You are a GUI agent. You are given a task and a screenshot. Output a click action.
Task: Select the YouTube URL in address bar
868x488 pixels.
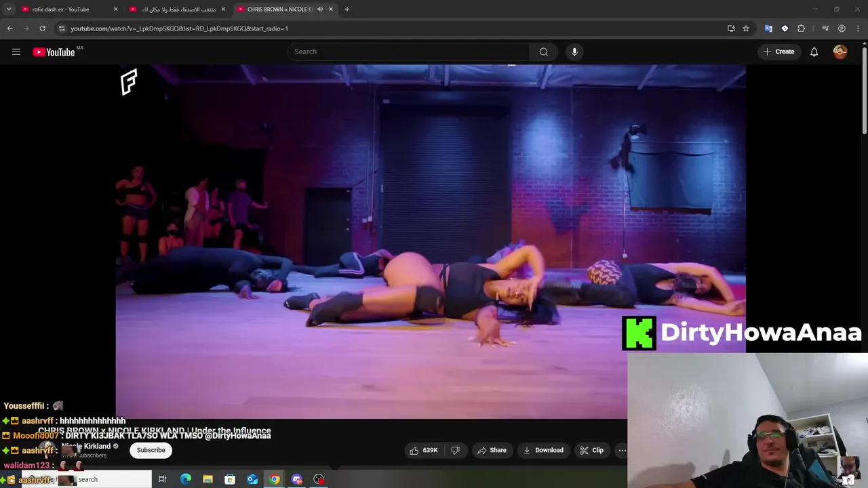click(179, 28)
